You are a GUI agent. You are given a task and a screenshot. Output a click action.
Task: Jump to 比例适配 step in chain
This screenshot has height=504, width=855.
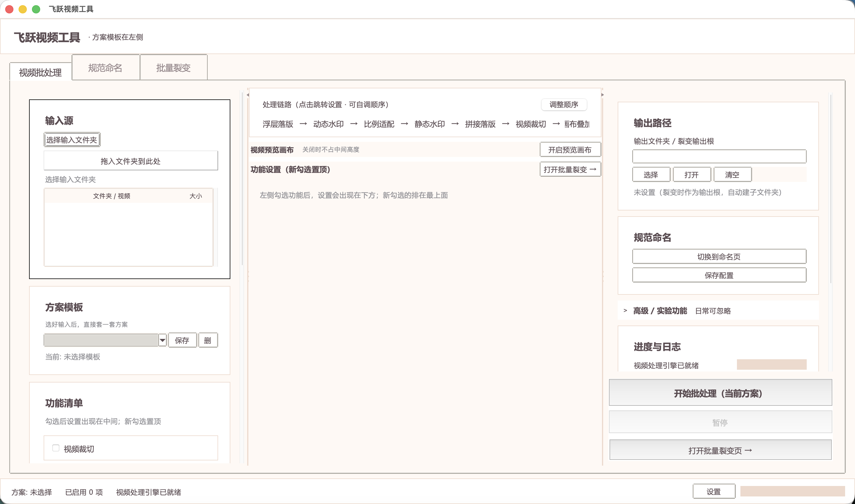(379, 124)
